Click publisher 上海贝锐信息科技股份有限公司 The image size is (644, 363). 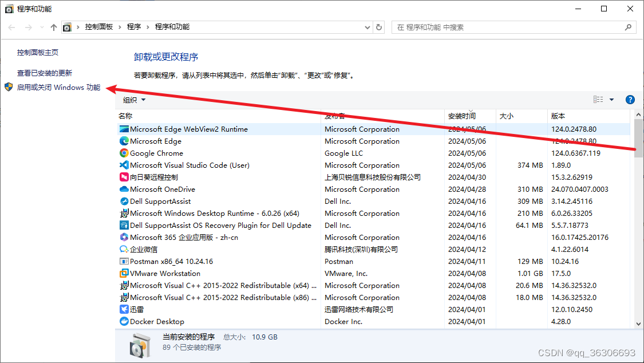pyautogui.click(x=373, y=177)
